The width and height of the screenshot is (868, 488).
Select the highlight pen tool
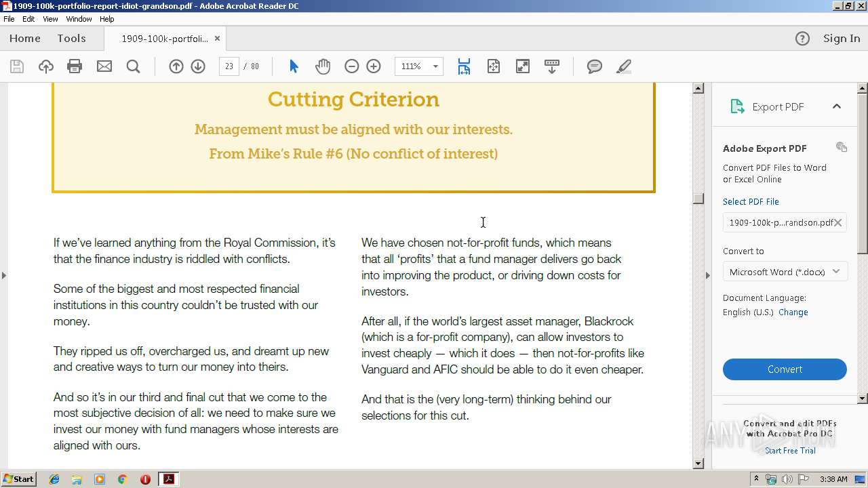pos(624,66)
